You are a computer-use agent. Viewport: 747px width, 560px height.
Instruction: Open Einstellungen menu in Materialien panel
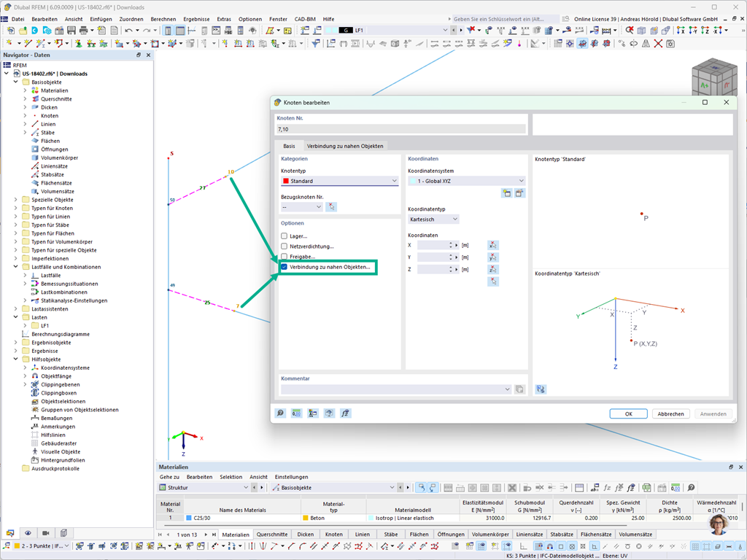click(291, 477)
